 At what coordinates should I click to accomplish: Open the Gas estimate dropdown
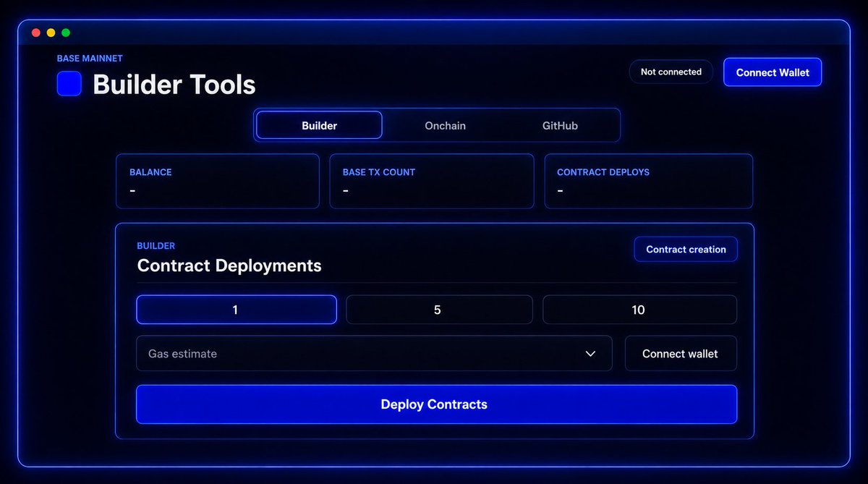[x=375, y=353]
